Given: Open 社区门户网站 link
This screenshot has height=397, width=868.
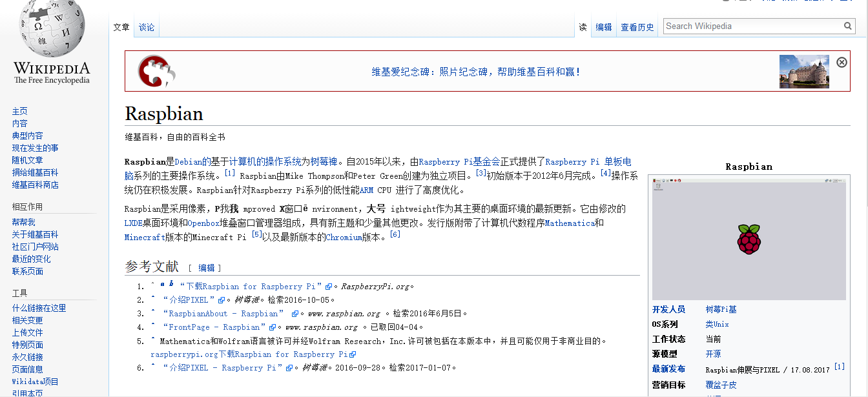Looking at the screenshot, I should [x=36, y=247].
